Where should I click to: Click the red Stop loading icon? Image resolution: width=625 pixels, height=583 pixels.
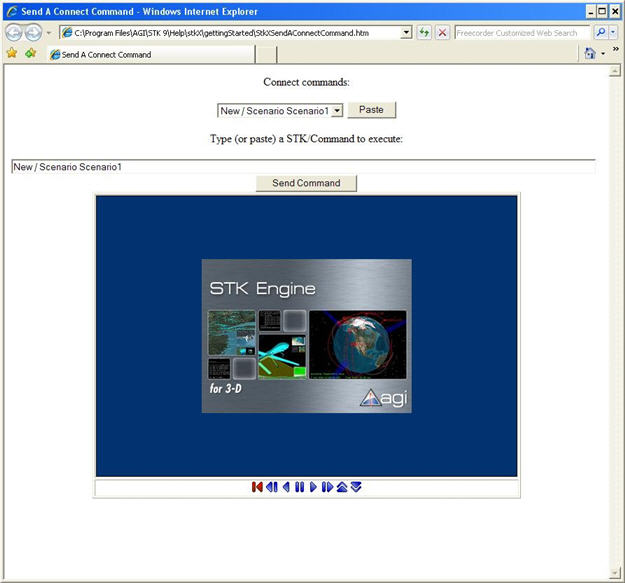tap(442, 32)
